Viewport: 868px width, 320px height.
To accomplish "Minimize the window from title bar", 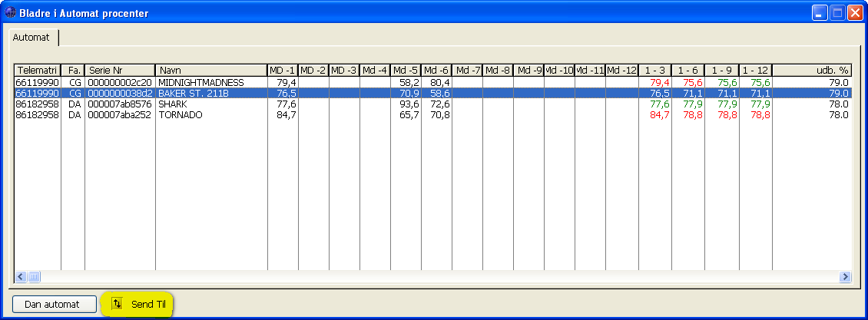I will point(820,13).
